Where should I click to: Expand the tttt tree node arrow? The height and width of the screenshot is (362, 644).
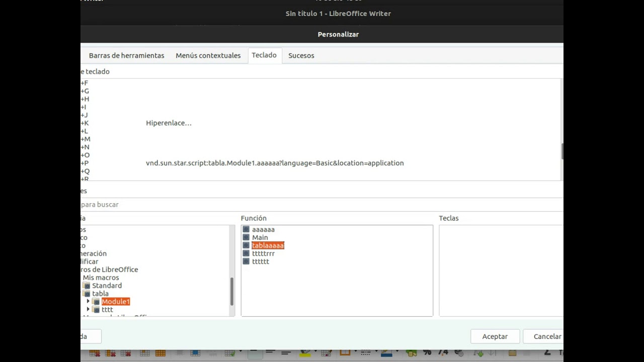pos(88,310)
